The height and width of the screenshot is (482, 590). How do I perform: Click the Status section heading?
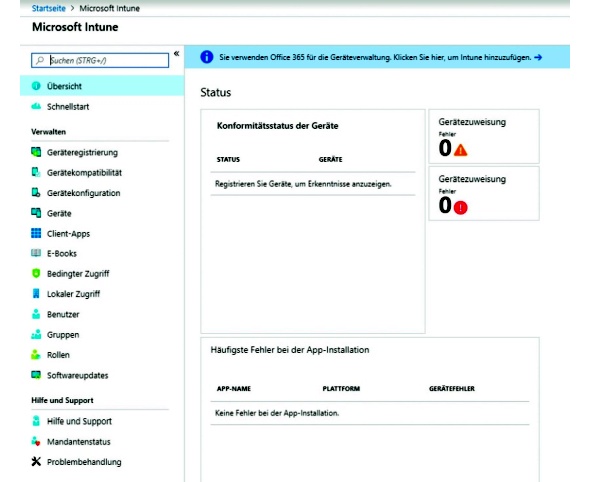click(x=216, y=92)
